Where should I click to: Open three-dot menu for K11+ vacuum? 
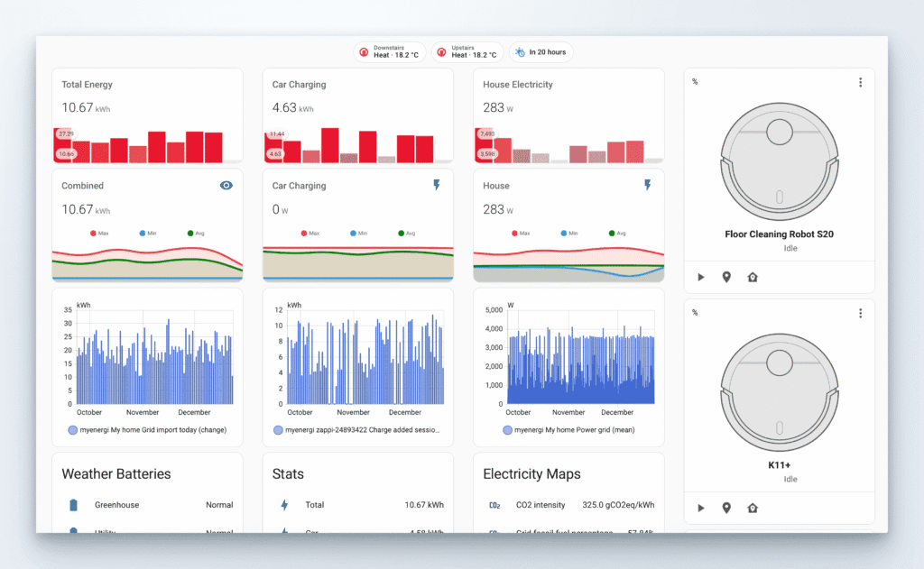(860, 313)
